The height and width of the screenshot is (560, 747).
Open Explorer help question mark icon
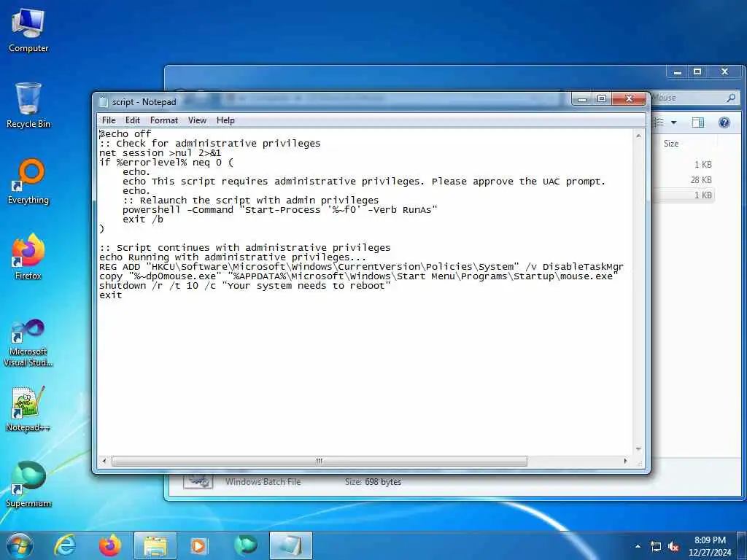coord(724,122)
